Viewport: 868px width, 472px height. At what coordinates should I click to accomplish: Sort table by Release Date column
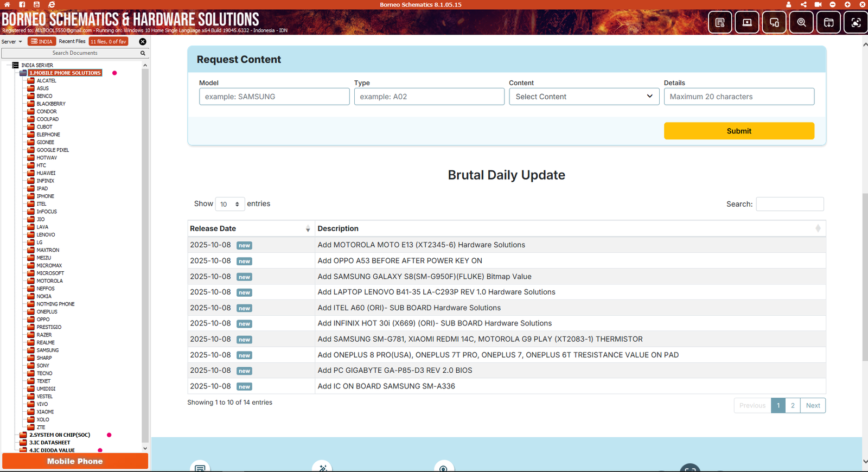coord(250,228)
